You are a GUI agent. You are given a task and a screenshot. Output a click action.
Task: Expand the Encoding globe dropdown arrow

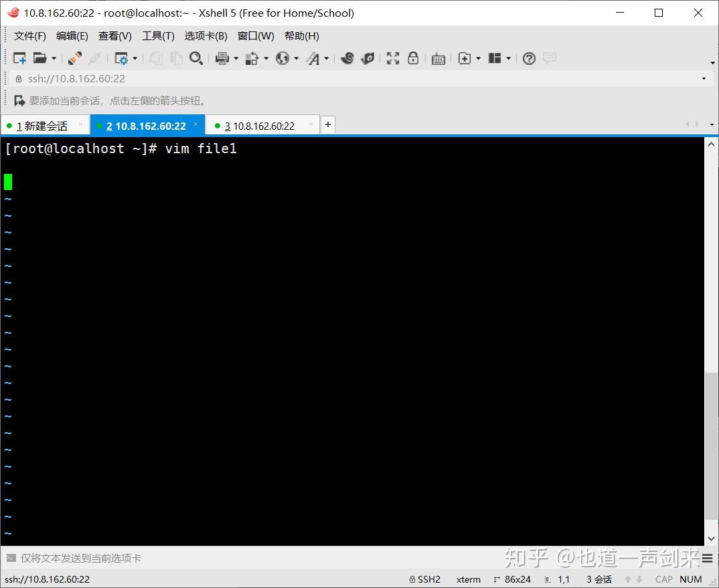click(296, 58)
